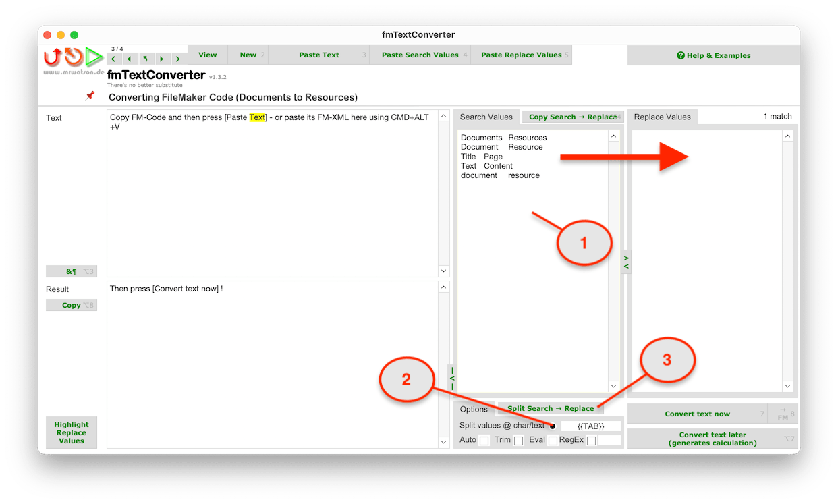Switch to the Replace Values tab
This screenshot has height=504, width=838.
tap(662, 117)
